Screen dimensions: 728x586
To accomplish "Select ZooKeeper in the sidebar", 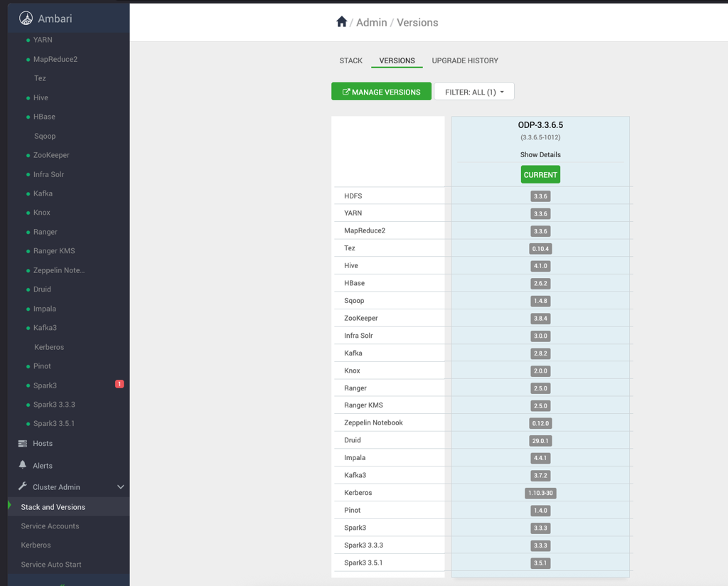I will tap(51, 155).
